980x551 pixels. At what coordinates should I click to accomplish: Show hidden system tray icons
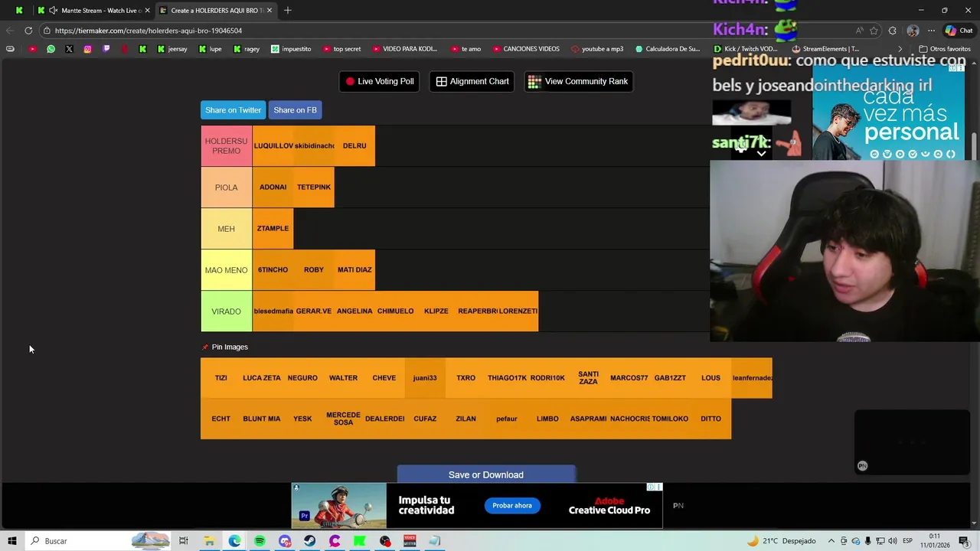(x=831, y=541)
